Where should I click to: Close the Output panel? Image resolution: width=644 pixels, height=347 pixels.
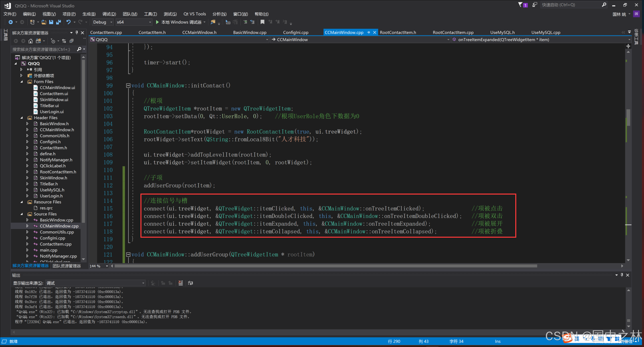[628, 275]
